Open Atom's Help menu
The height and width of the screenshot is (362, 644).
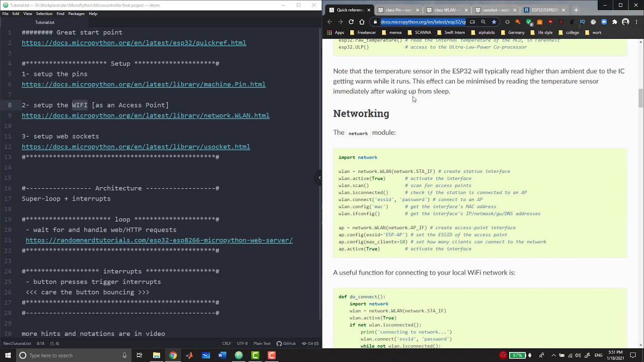click(x=93, y=14)
